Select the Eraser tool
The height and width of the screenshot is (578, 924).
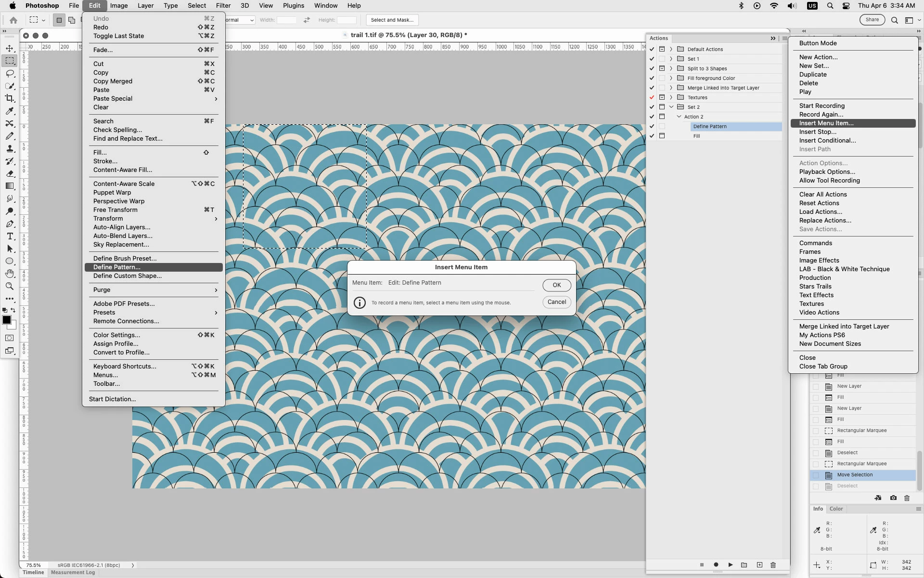coord(10,173)
